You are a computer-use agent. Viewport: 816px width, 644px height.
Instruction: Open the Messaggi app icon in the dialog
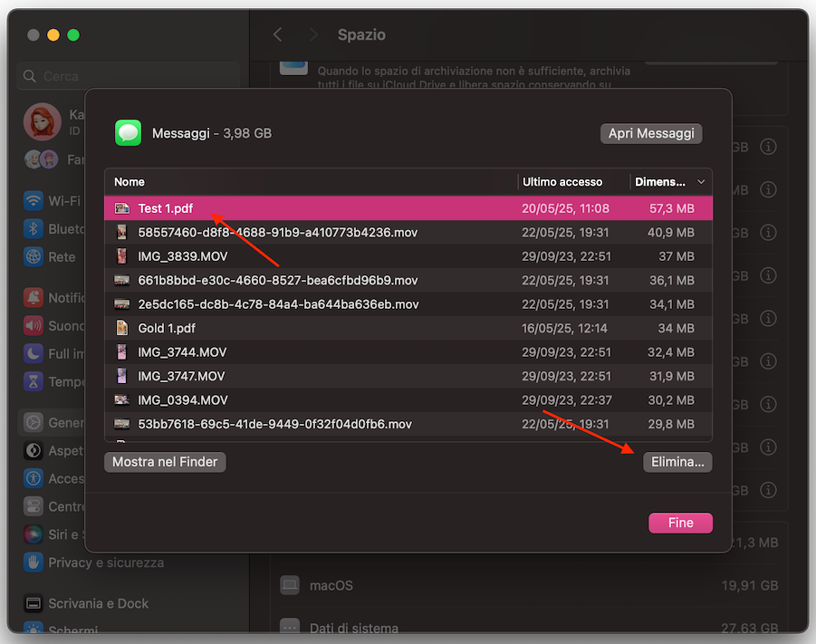tap(128, 132)
